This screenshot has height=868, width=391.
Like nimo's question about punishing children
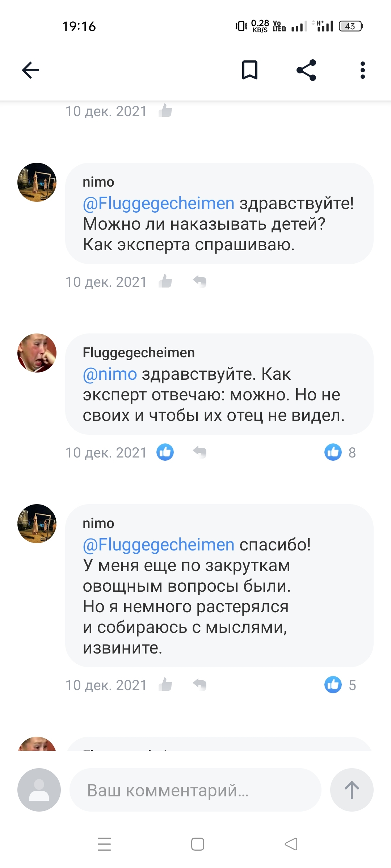[x=165, y=281]
